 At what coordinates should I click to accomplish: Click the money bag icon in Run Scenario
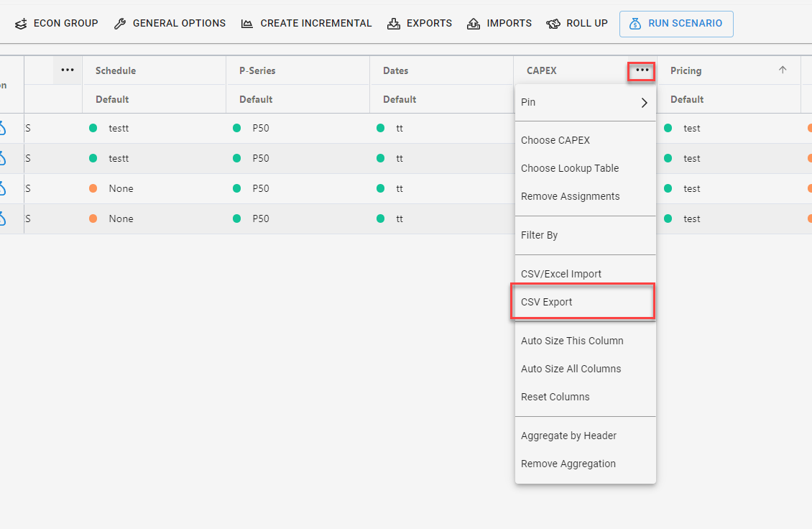tap(635, 24)
